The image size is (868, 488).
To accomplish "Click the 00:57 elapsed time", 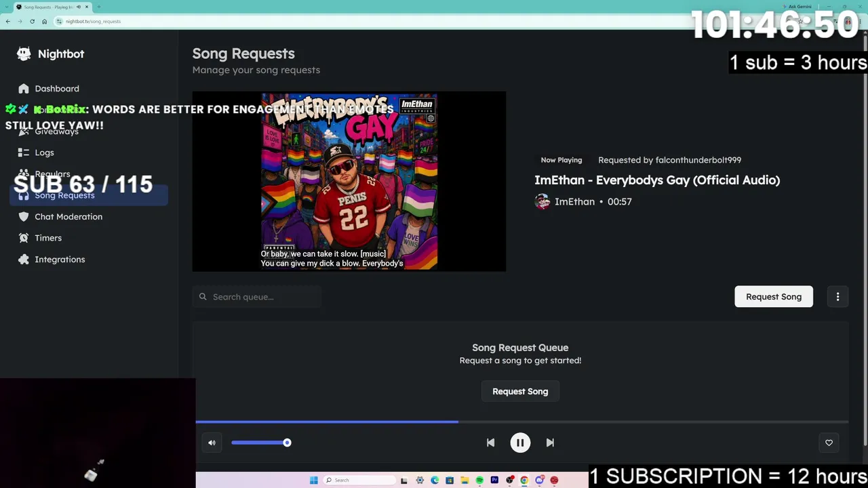I will tap(620, 202).
